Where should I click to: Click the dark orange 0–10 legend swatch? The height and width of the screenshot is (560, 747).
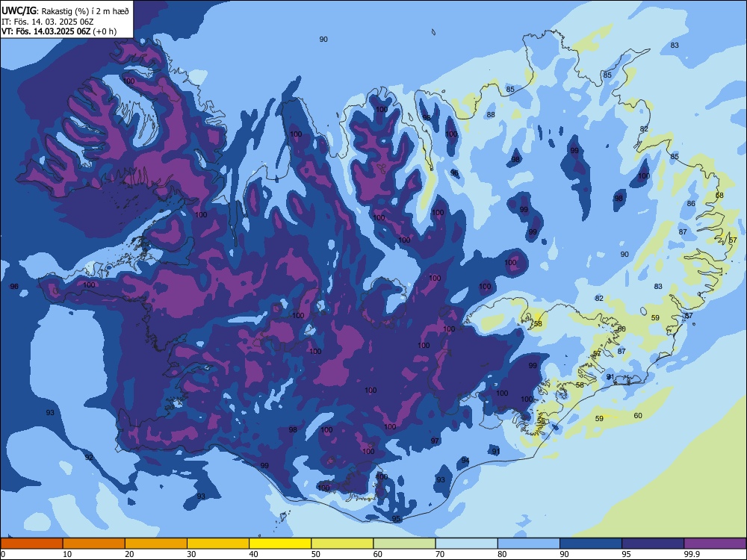tap(31, 544)
